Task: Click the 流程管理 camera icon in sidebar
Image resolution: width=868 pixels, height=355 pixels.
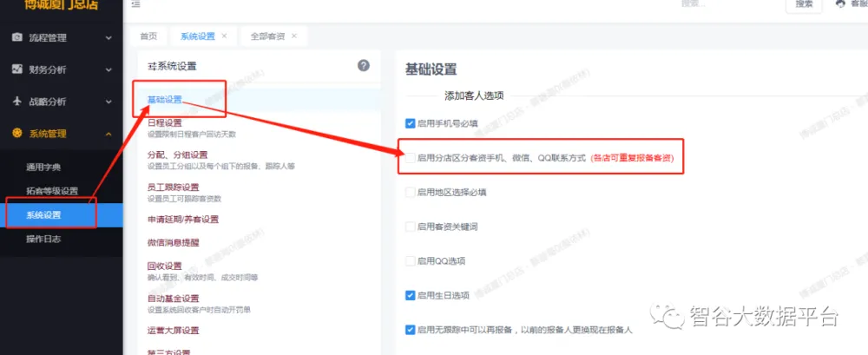Action: tap(16, 38)
